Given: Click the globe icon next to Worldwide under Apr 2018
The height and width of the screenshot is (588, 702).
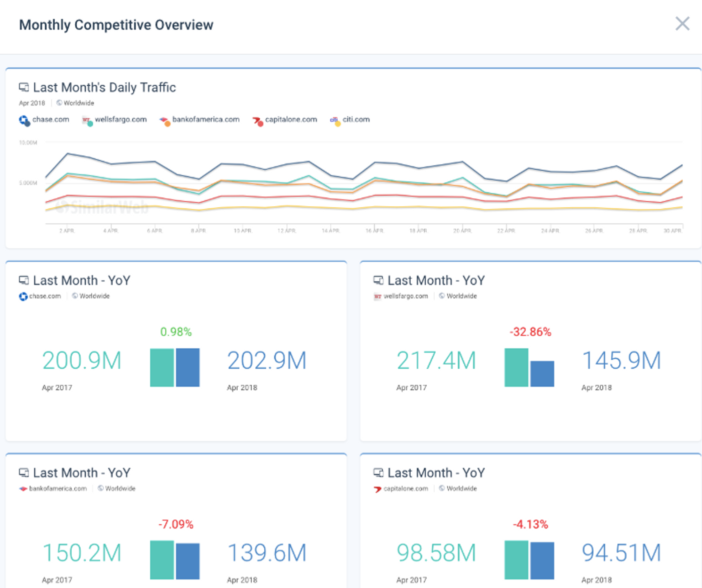Looking at the screenshot, I should (x=60, y=103).
